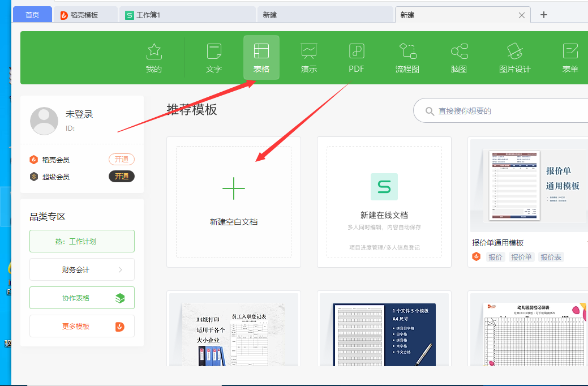Open 热：工作计划 category
Viewport: 588px width, 386px height.
point(82,241)
